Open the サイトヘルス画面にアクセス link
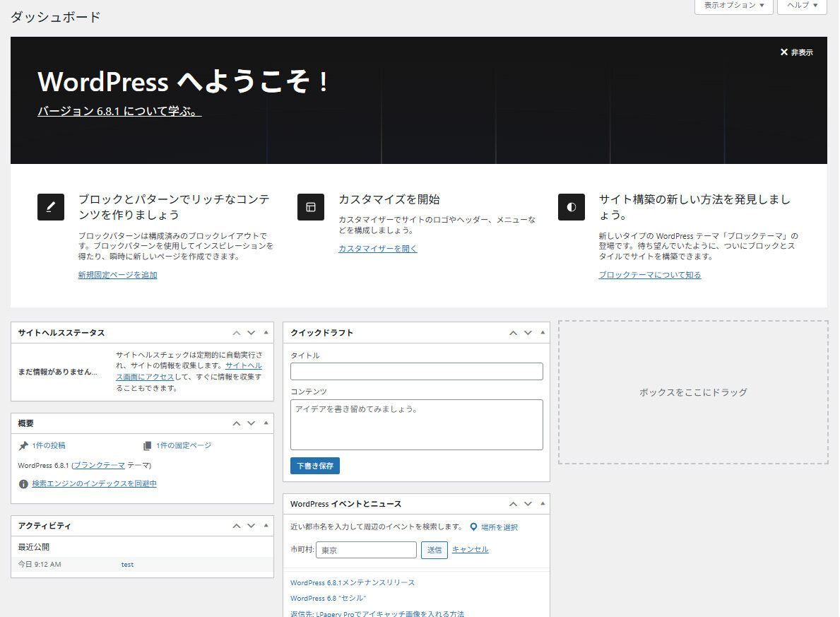Viewport: 840px width, 617px height. (x=189, y=371)
